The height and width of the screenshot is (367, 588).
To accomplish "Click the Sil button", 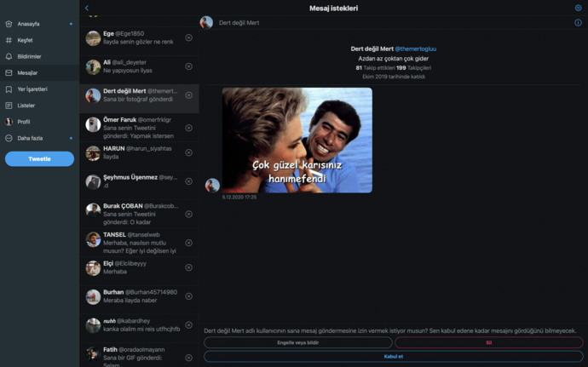I will tap(488, 342).
